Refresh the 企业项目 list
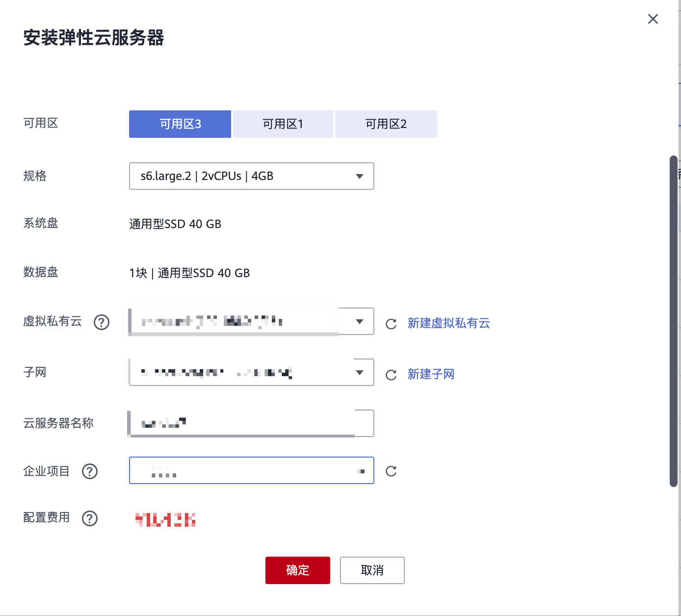The height and width of the screenshot is (616, 681). tap(391, 471)
